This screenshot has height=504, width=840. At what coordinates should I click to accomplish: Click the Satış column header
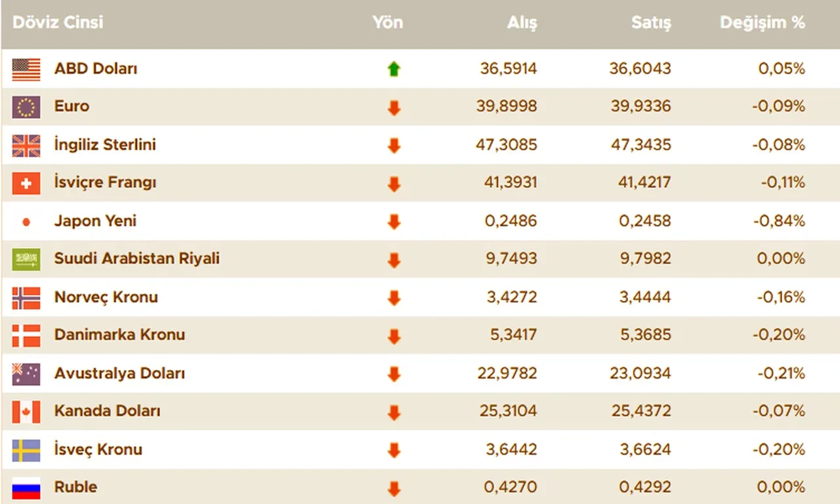651,22
